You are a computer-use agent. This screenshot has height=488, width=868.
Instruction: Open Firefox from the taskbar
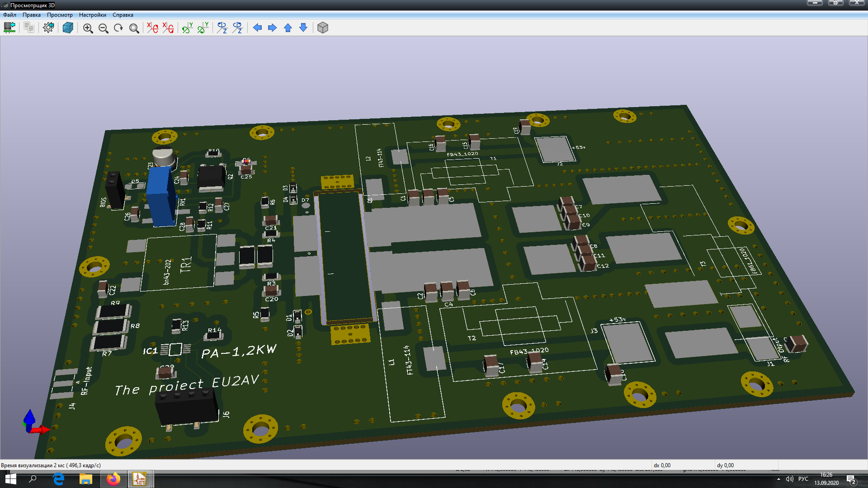pyautogui.click(x=113, y=479)
